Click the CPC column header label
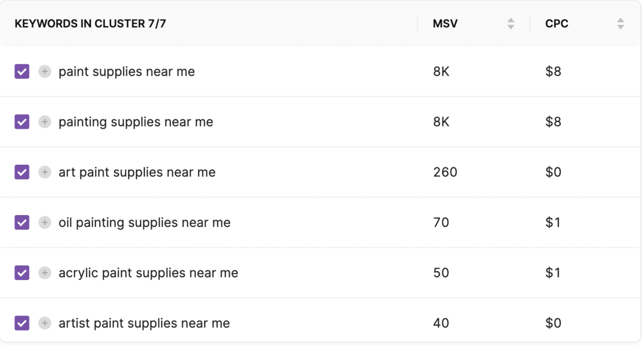The image size is (644, 345). [557, 24]
